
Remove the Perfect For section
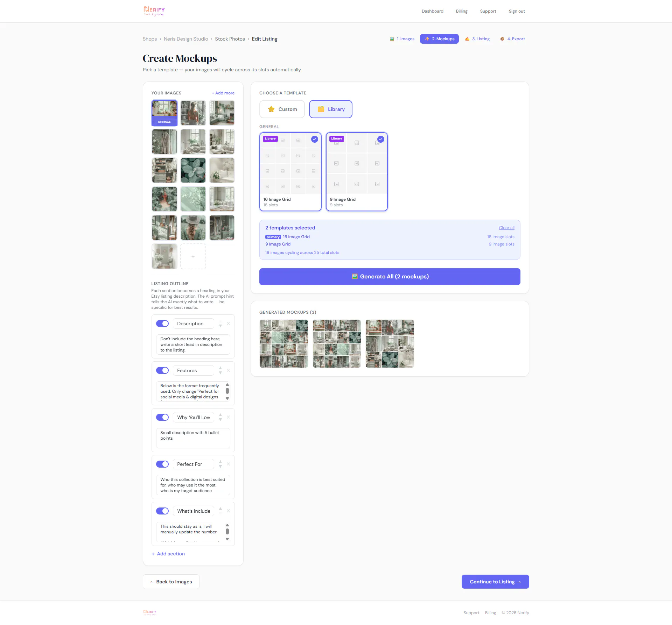[229, 464]
